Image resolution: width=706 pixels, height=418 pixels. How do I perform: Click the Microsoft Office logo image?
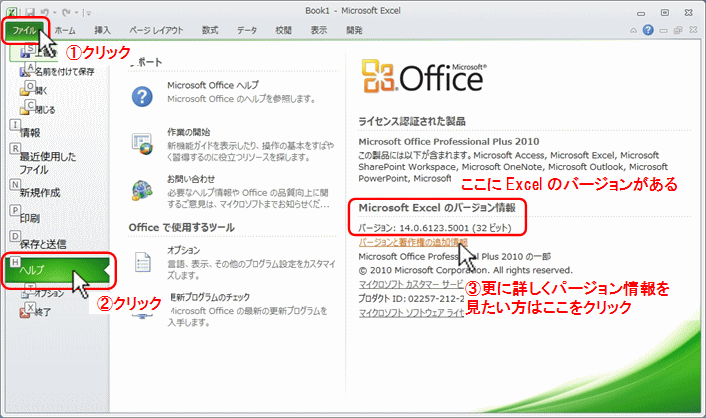(424, 77)
